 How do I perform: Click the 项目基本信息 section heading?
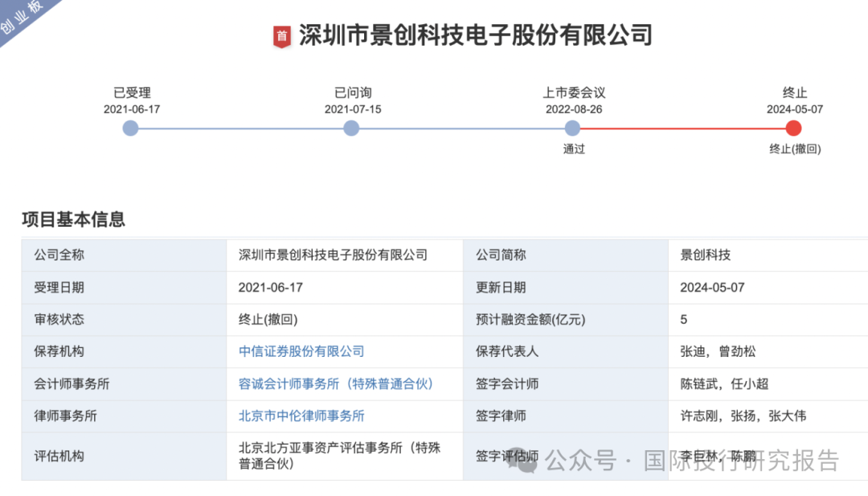click(x=74, y=219)
